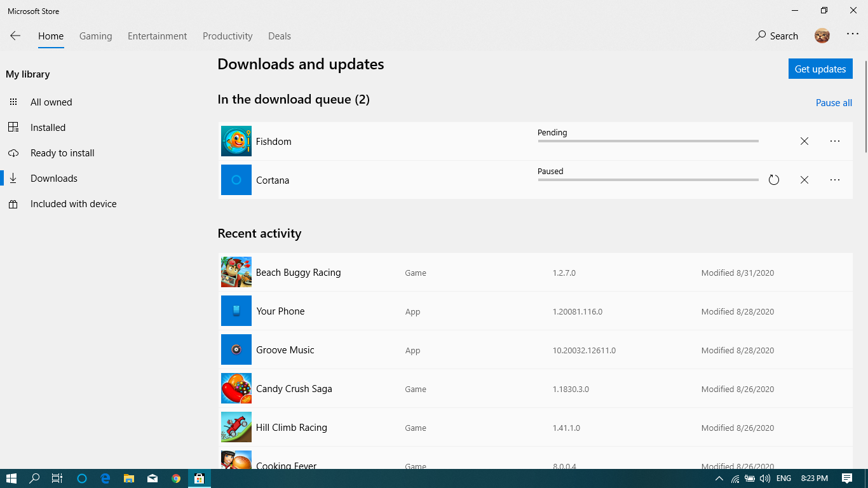868x488 pixels.
Task: Click the Pause all link
Action: point(834,103)
